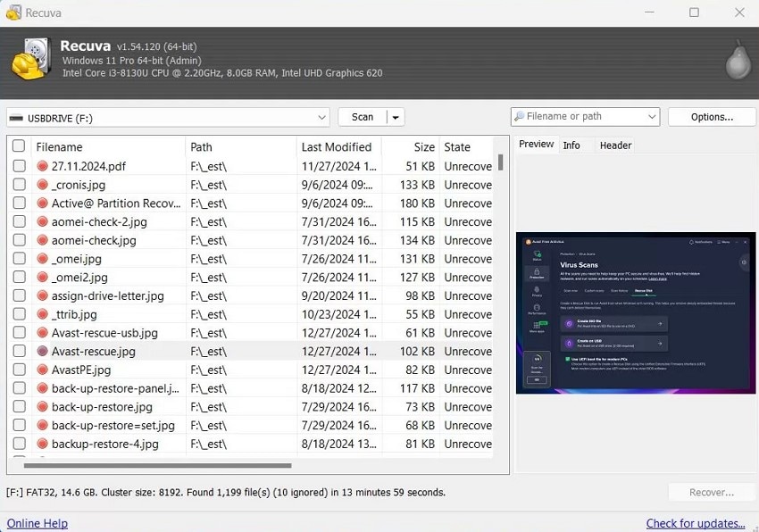
Task: Tick the Active@ Partition Recov... file checkbox
Action: point(20,203)
